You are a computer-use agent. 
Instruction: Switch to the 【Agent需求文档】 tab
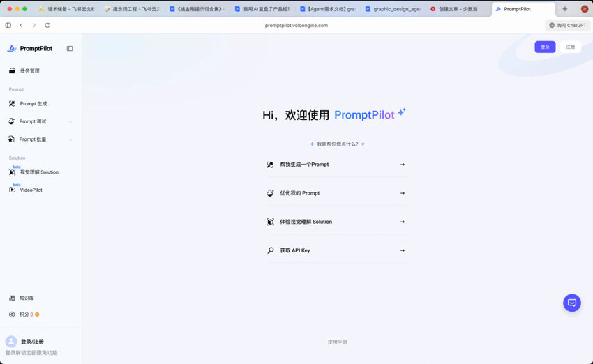tap(327, 8)
